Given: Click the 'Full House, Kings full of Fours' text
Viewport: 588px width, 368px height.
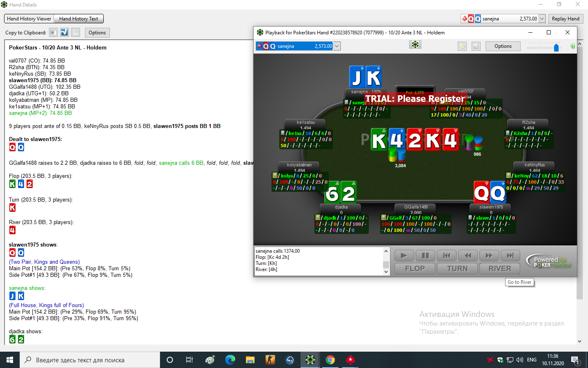Looking at the screenshot, I should click(x=47, y=305).
